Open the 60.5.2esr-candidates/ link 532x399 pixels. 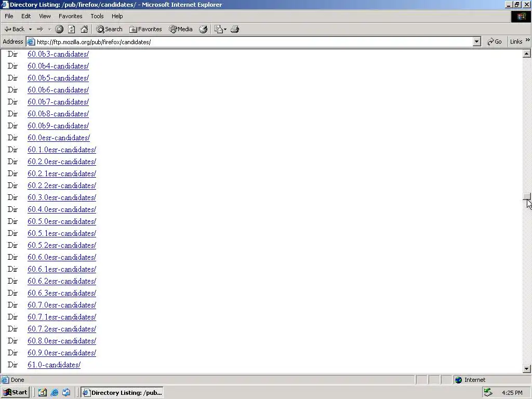[x=62, y=245]
